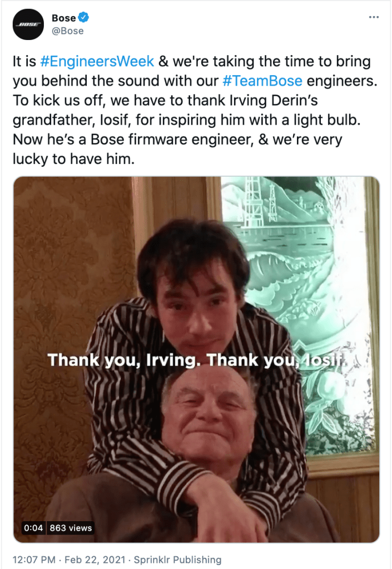Open the 12:07 PM tweet timestamp

tap(34, 559)
